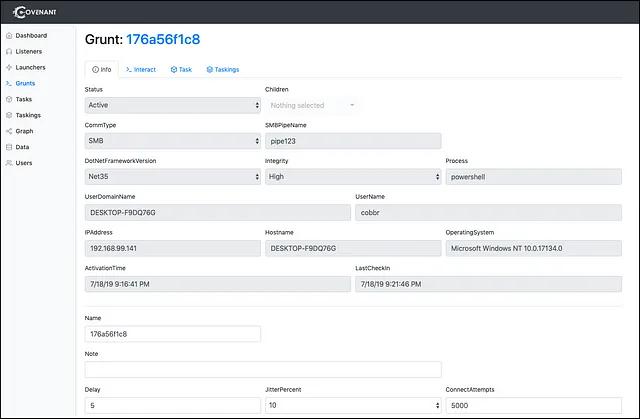Open the JitterPercent dropdown showing 10
The image size is (640, 419).
tap(353, 406)
